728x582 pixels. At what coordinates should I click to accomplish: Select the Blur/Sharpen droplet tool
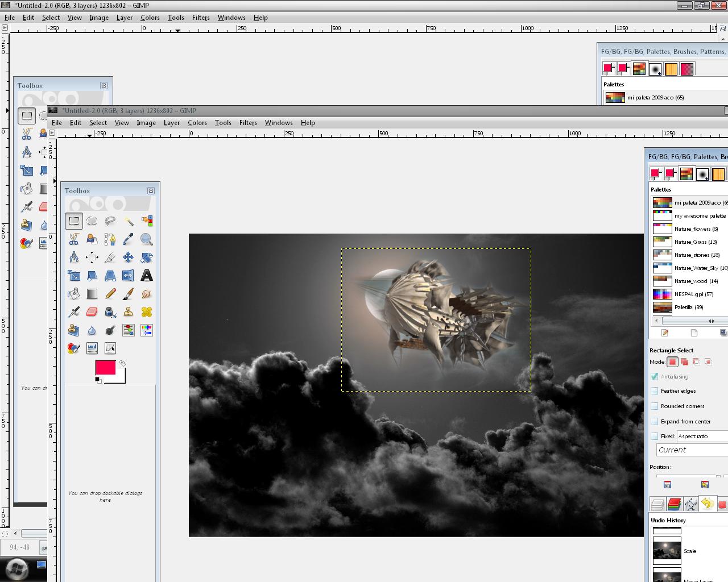[92, 330]
